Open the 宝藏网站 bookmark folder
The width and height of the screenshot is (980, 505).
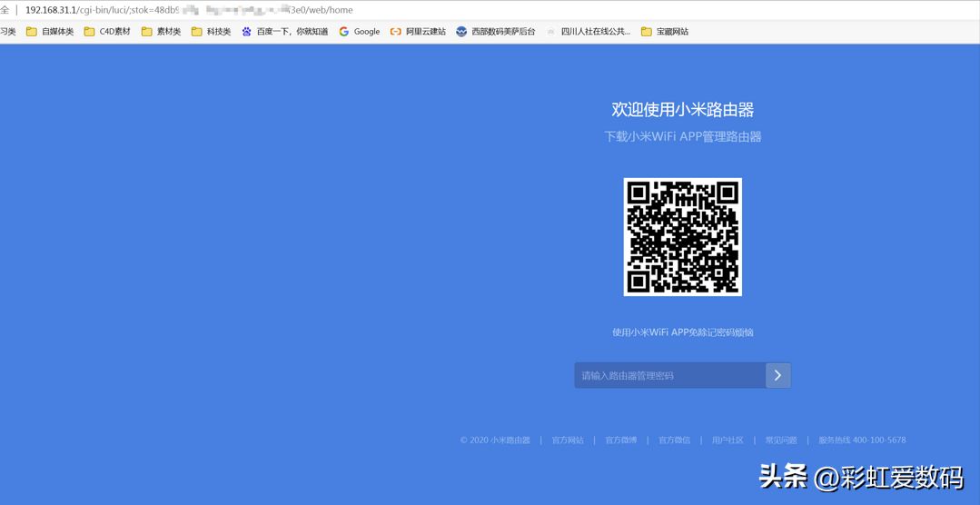pyautogui.click(x=665, y=31)
